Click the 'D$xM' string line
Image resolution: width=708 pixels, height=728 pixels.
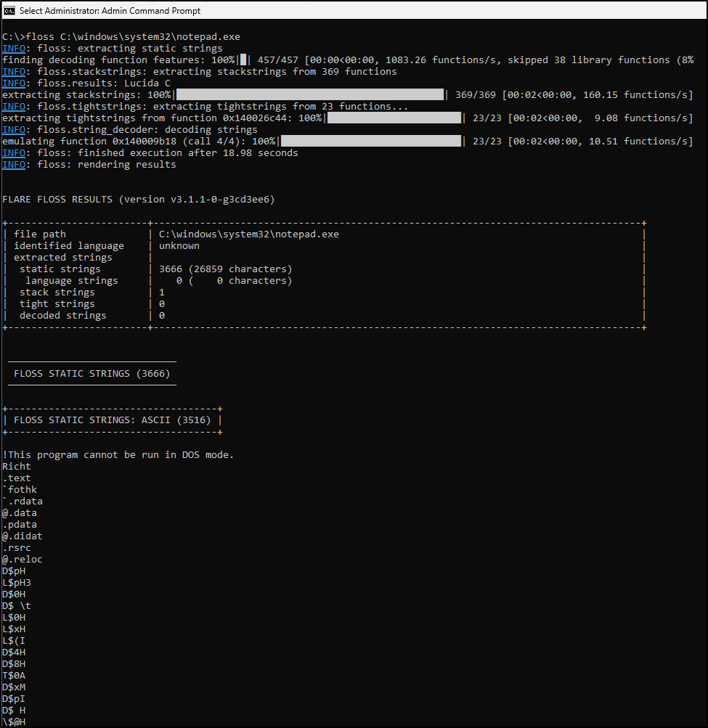tap(14, 687)
